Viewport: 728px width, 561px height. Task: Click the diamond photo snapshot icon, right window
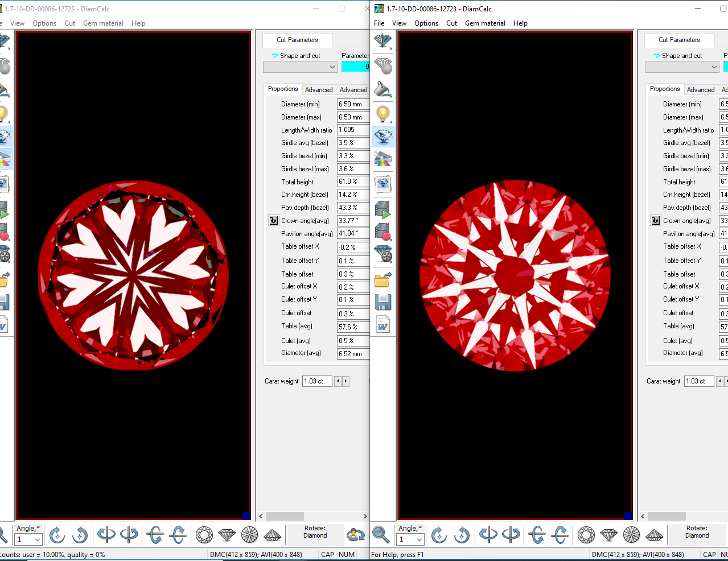click(x=382, y=184)
